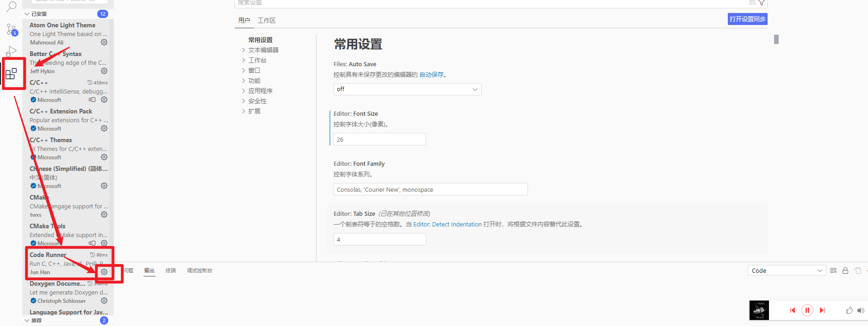Open the Source Control view icon

point(12,30)
